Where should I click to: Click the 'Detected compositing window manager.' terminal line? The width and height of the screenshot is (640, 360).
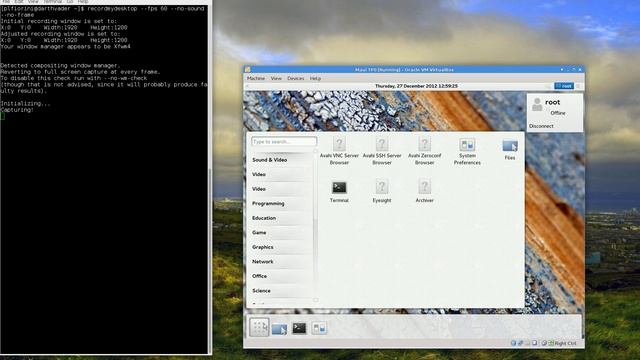(x=60, y=65)
